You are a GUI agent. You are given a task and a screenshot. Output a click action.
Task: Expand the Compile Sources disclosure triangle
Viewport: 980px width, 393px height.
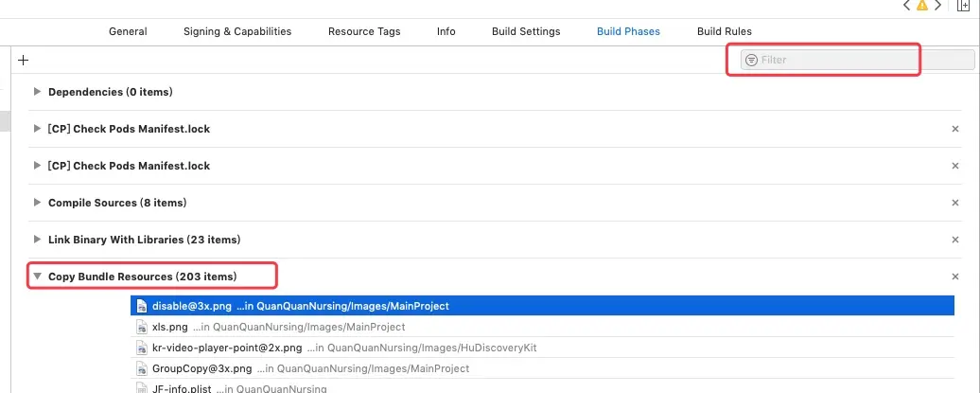pyautogui.click(x=37, y=203)
